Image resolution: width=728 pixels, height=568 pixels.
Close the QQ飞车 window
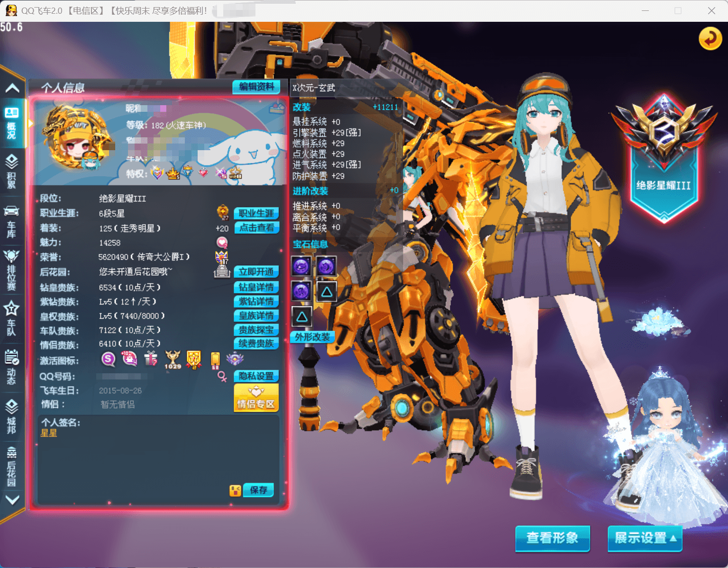711,10
